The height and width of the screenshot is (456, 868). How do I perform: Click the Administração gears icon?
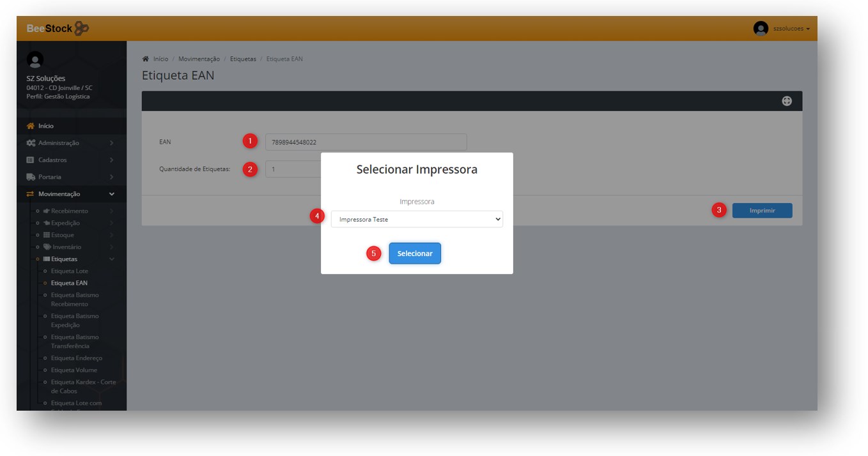30,143
